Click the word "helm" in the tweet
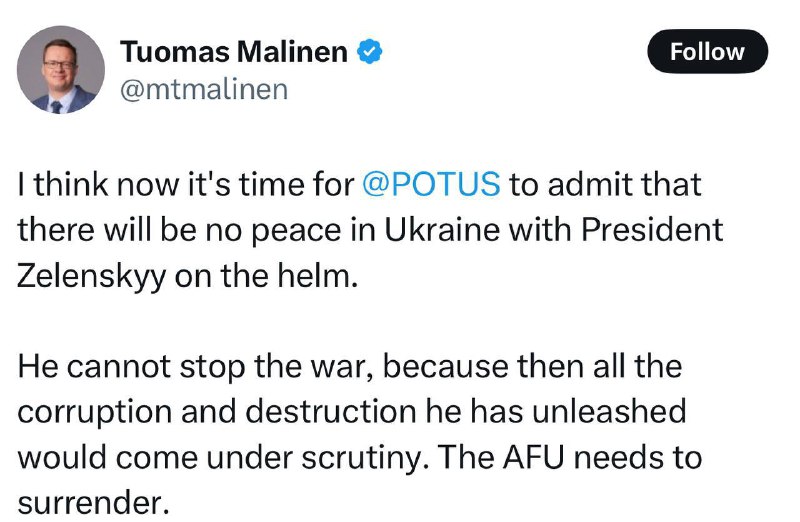This screenshot has height=522, width=800. click(x=323, y=276)
